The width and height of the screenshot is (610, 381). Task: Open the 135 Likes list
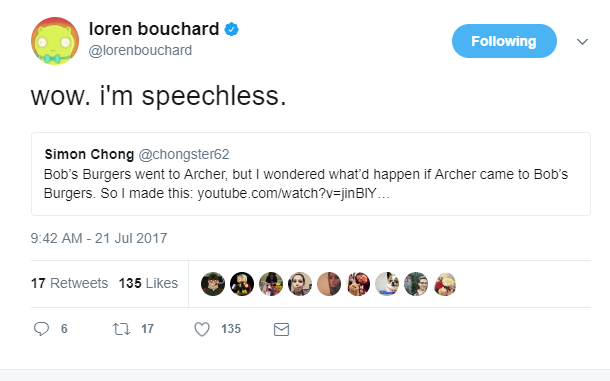click(x=148, y=283)
